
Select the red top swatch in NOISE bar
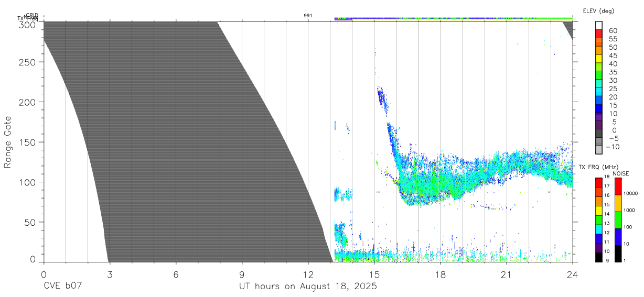(617, 186)
